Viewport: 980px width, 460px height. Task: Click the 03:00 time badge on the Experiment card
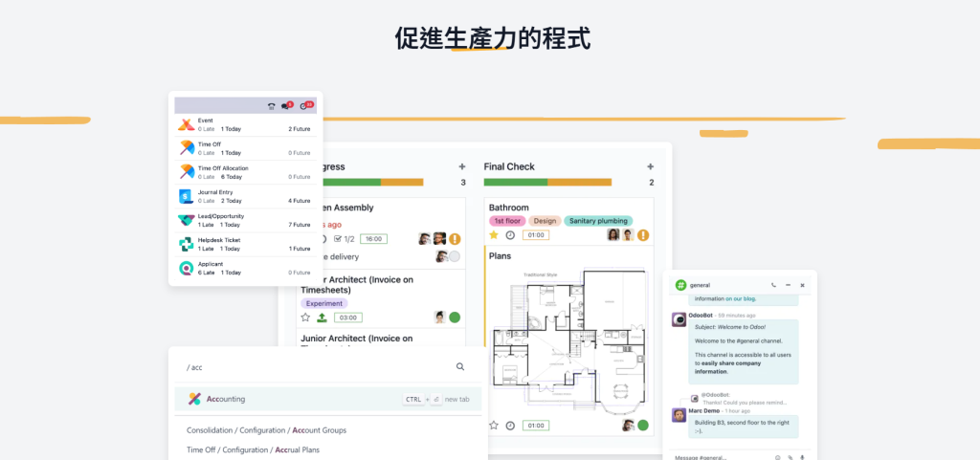click(x=348, y=318)
